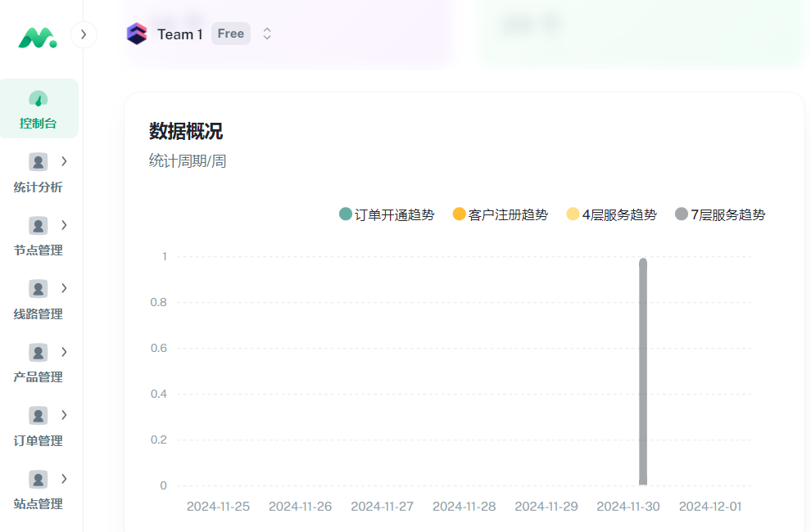This screenshot has height=532, width=811.
Task: Click the gray 7层服务趋势 color dot
Action: coord(680,214)
